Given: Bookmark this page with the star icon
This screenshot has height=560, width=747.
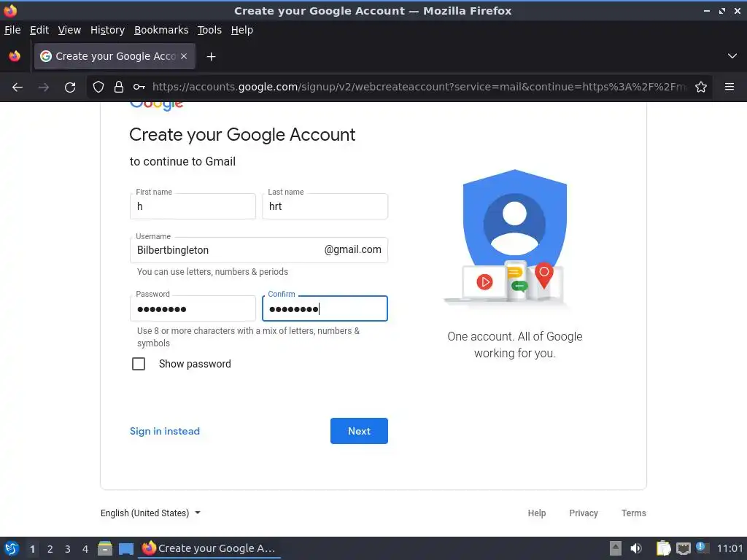Looking at the screenshot, I should click(701, 87).
